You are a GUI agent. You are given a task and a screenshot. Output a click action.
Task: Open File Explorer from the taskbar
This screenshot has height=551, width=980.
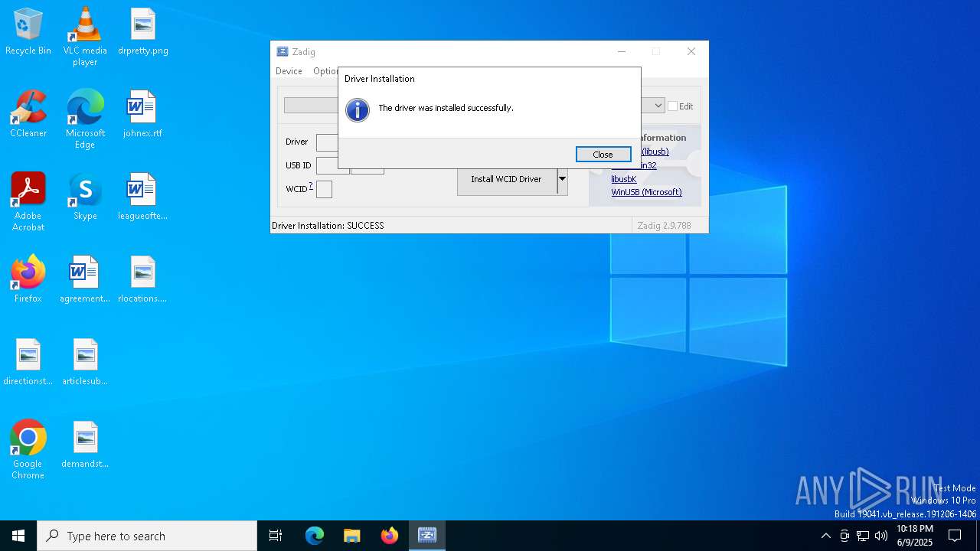(352, 536)
